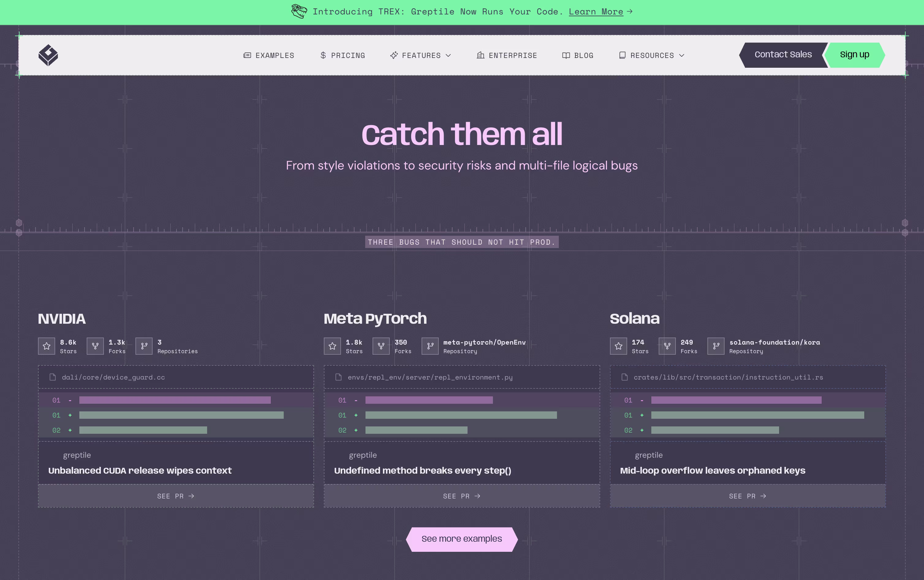Screen dimensions: 924x580
Task: Click the '3 Repositories' count in NVIDIA card
Action: point(177,346)
